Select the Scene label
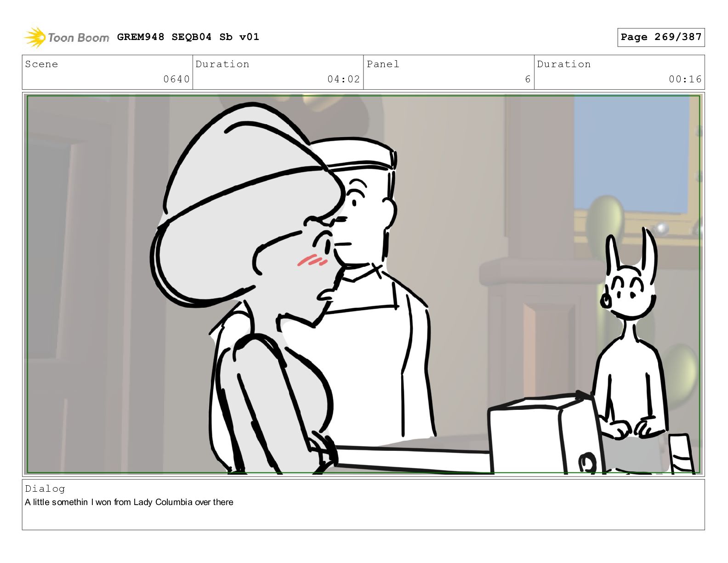This screenshot has width=728, height=563. 42,64
